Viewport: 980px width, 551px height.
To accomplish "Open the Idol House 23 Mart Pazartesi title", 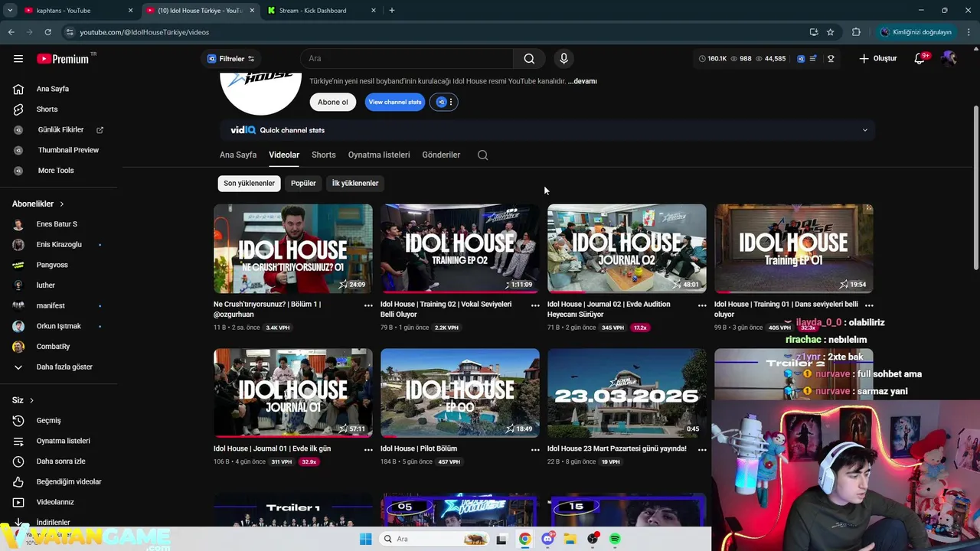I will click(x=617, y=448).
